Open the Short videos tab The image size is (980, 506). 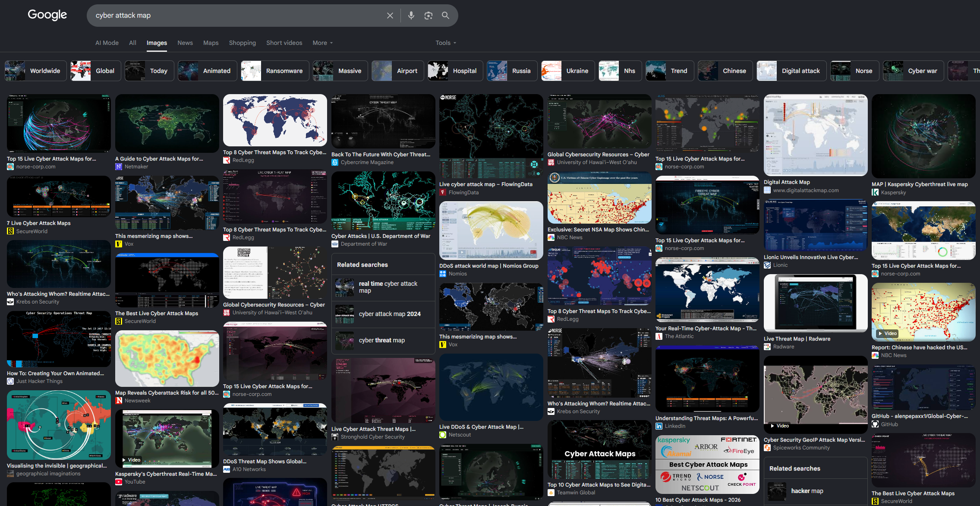pyautogui.click(x=284, y=43)
